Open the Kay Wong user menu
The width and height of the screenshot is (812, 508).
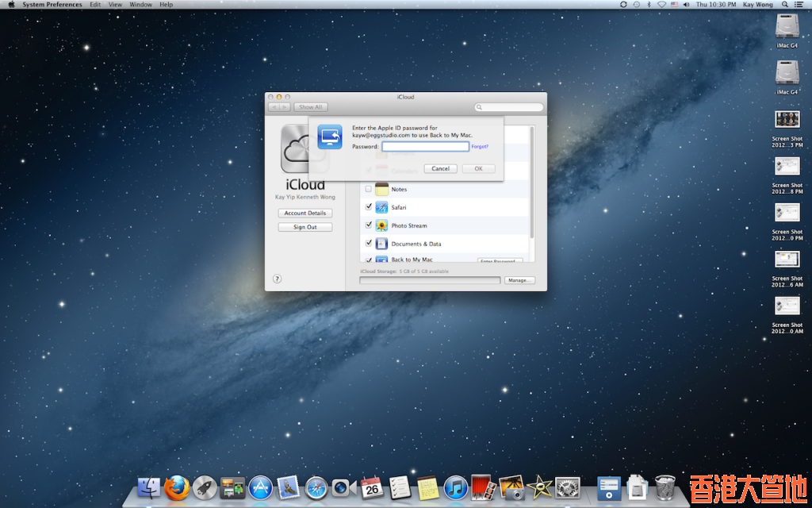[x=757, y=5]
